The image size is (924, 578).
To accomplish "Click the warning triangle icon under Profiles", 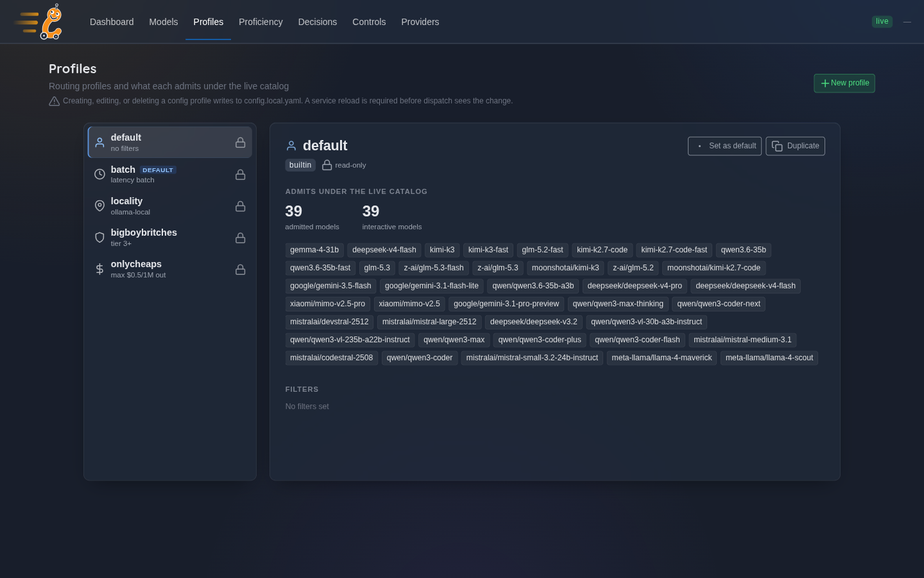I will [54, 101].
